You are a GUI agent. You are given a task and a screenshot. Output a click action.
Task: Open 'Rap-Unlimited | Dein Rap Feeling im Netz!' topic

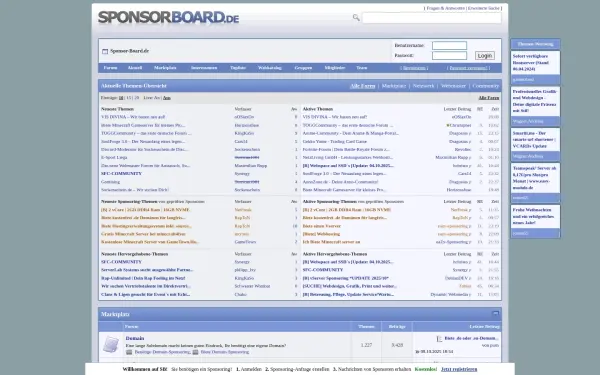(x=143, y=278)
